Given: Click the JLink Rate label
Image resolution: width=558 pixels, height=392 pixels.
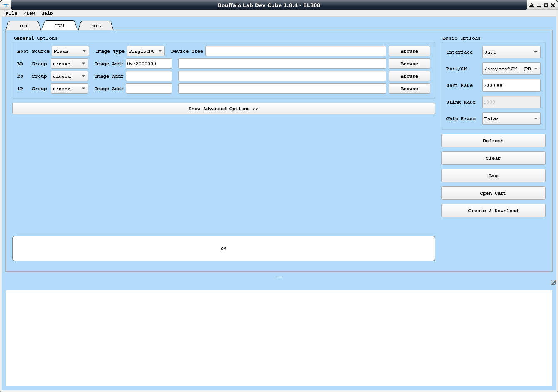Looking at the screenshot, I should pyautogui.click(x=461, y=102).
